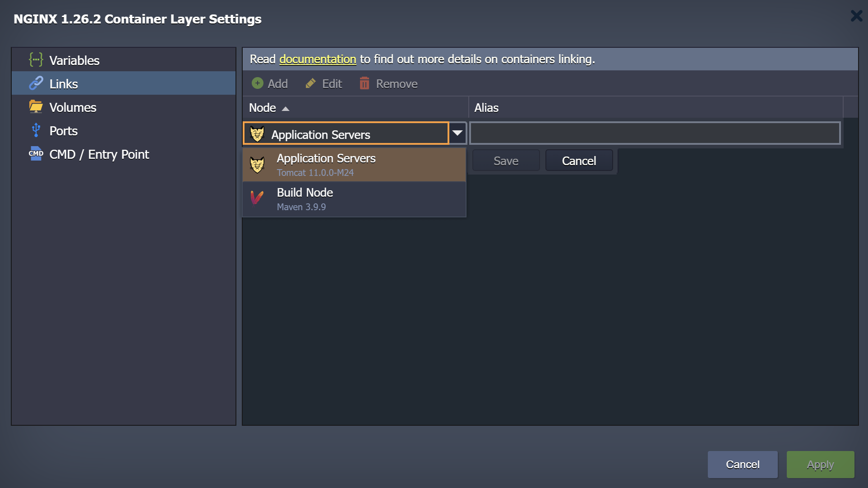Click the Apply button
Viewport: 868px width, 488px height.
tap(820, 464)
